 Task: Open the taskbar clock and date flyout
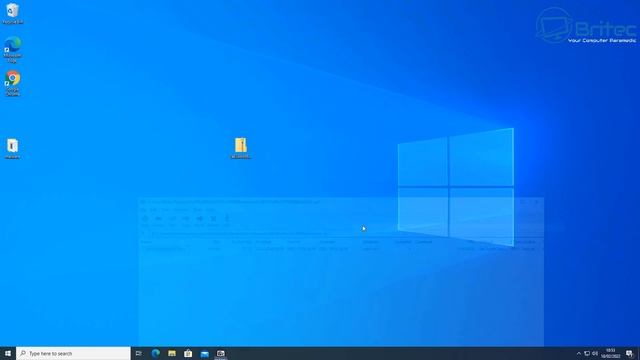tap(611, 353)
